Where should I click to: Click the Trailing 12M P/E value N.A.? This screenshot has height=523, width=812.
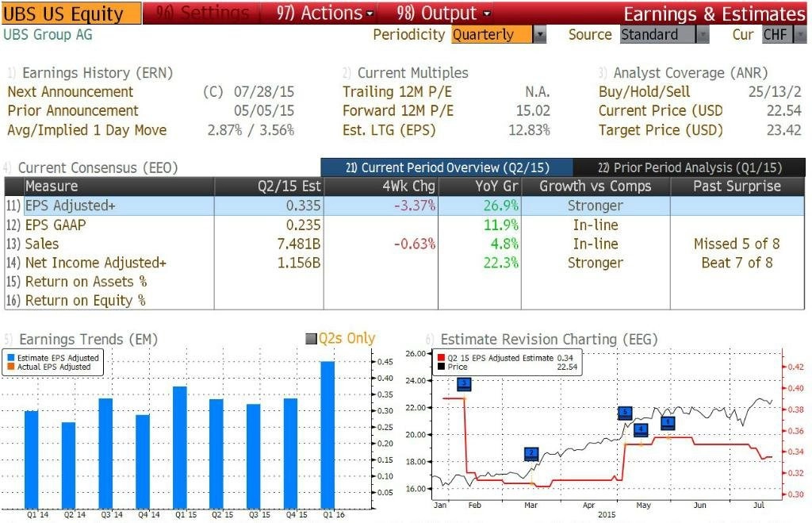click(x=538, y=92)
